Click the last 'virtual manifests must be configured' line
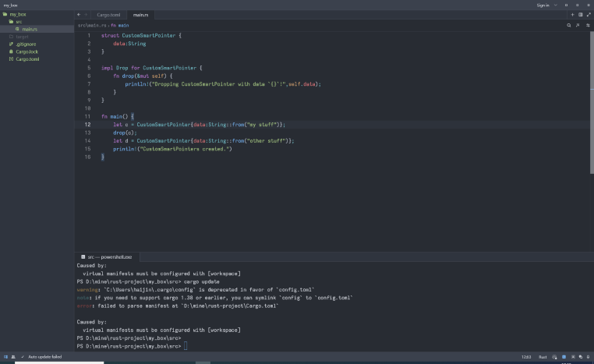Image resolution: width=594 pixels, height=364 pixels. [161, 330]
